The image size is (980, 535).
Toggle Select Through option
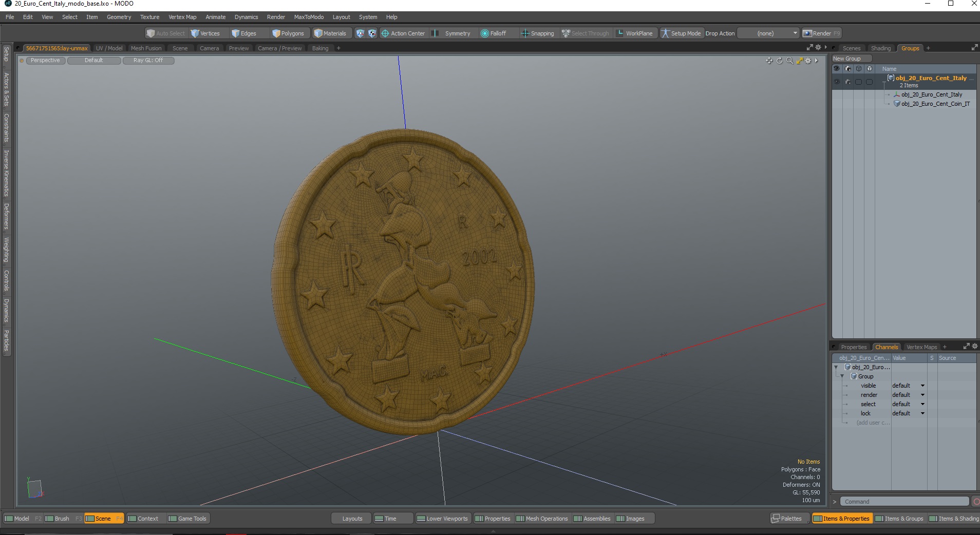[585, 33]
